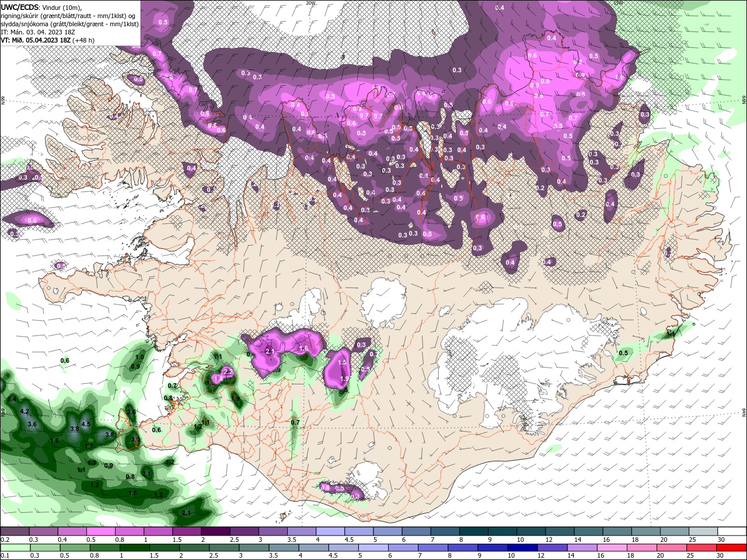
Task: Select the 0.2 mauve swatch in upper legend bar
Action: pos(15,531)
